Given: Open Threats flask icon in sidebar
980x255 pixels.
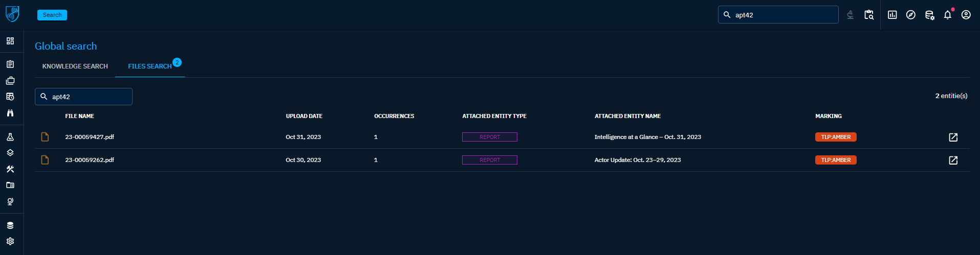Looking at the screenshot, I should (x=10, y=137).
